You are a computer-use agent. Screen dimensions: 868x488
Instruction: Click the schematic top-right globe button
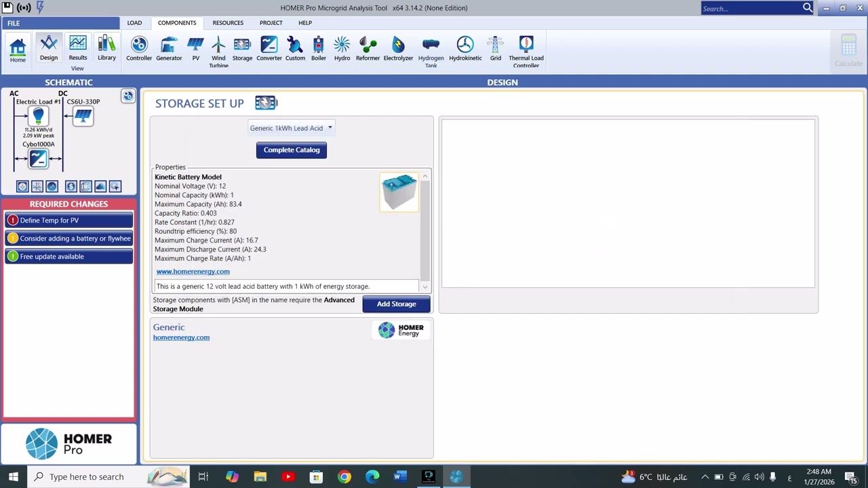pyautogui.click(x=127, y=96)
